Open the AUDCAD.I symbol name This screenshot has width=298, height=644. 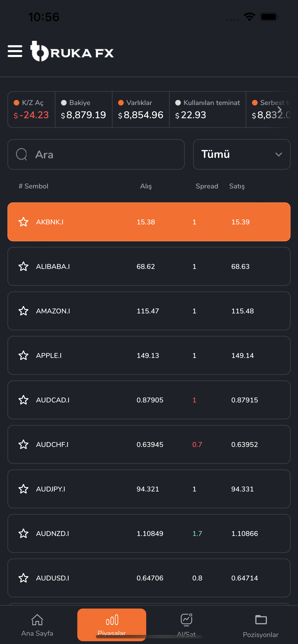click(x=53, y=400)
